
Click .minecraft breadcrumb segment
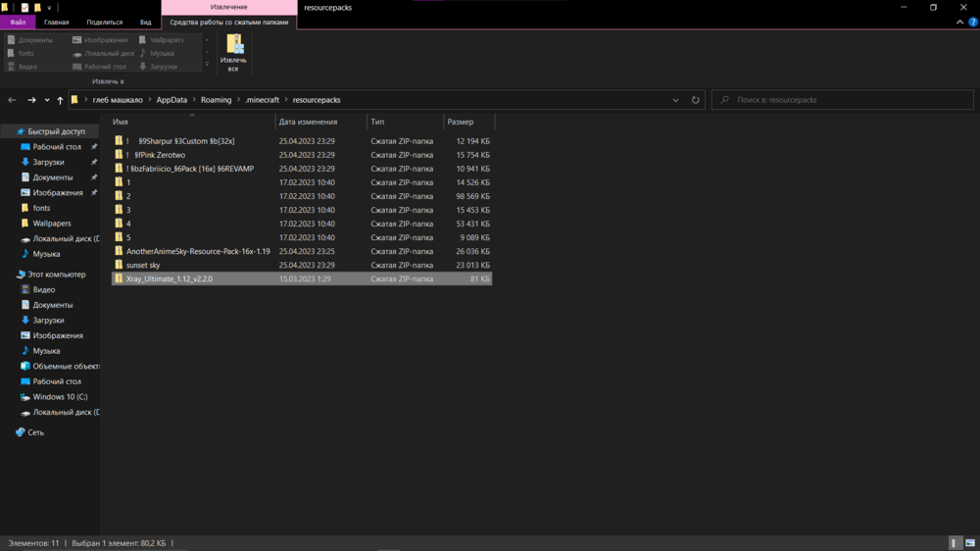point(263,100)
